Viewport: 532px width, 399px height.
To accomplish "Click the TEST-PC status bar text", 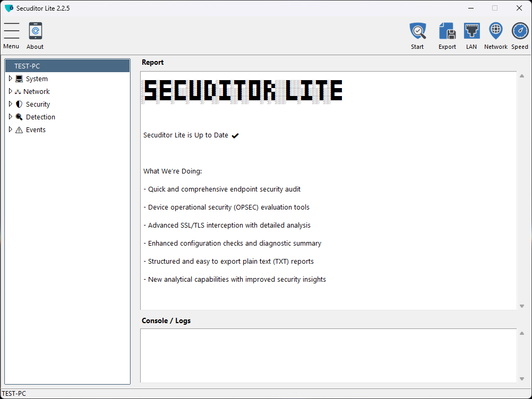I will (x=14, y=394).
